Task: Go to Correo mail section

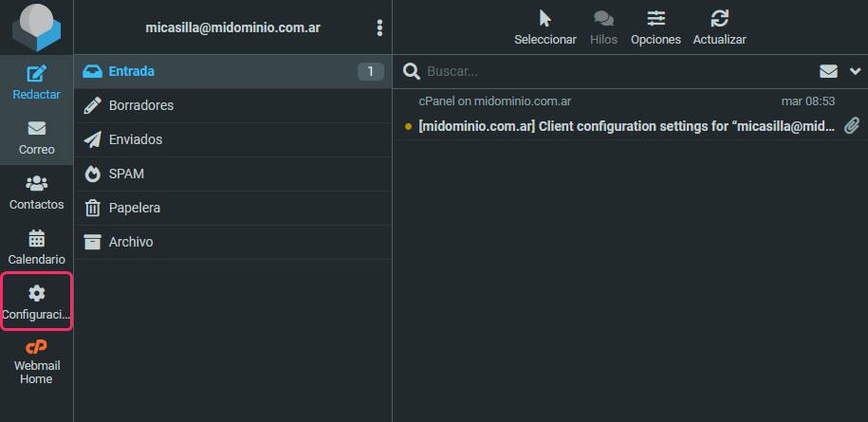Action: pos(36,138)
